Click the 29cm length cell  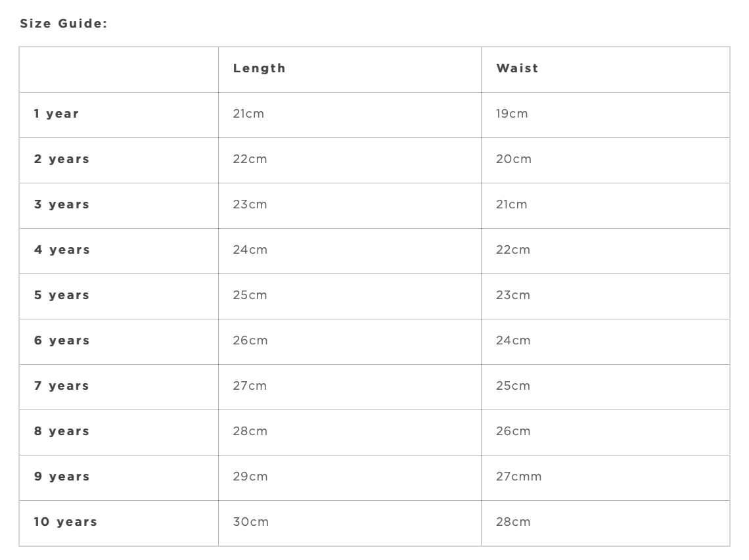pos(250,477)
